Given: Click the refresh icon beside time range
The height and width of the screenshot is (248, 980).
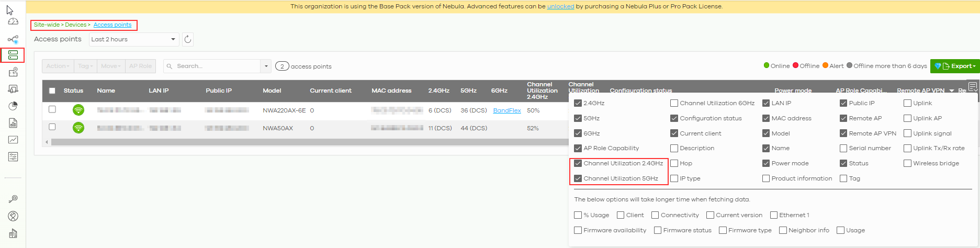Looking at the screenshot, I should point(188,39).
